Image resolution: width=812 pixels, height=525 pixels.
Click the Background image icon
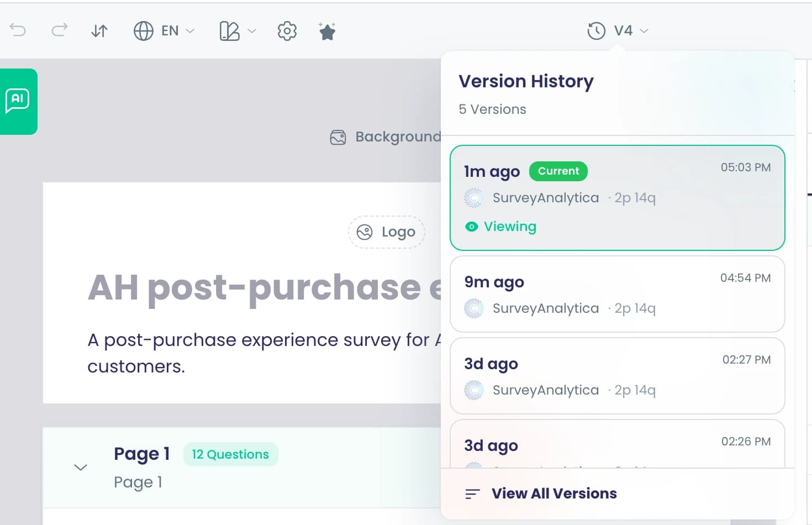pos(338,137)
